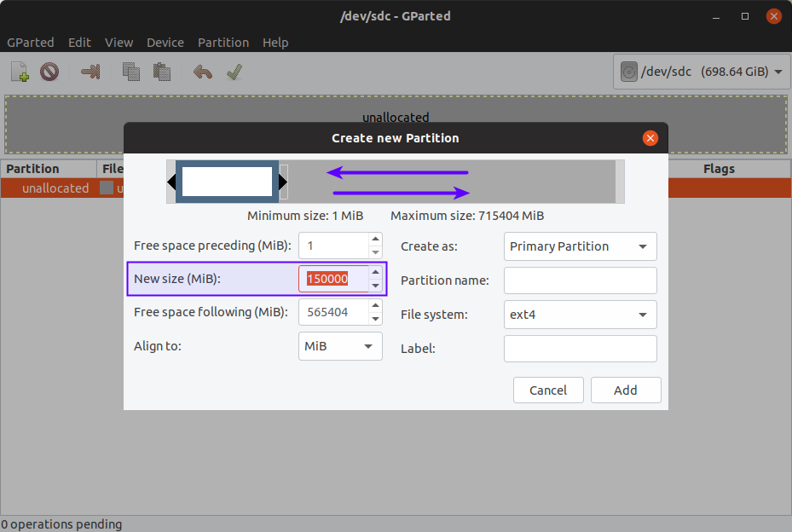Click the Copy partition toolbar icon
The width and height of the screenshot is (792, 532).
coord(130,72)
